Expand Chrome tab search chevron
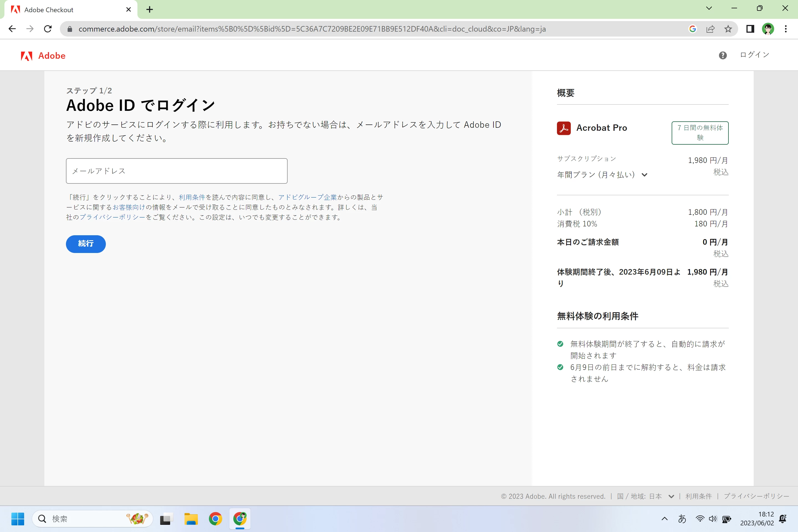798x532 pixels. 709,9
